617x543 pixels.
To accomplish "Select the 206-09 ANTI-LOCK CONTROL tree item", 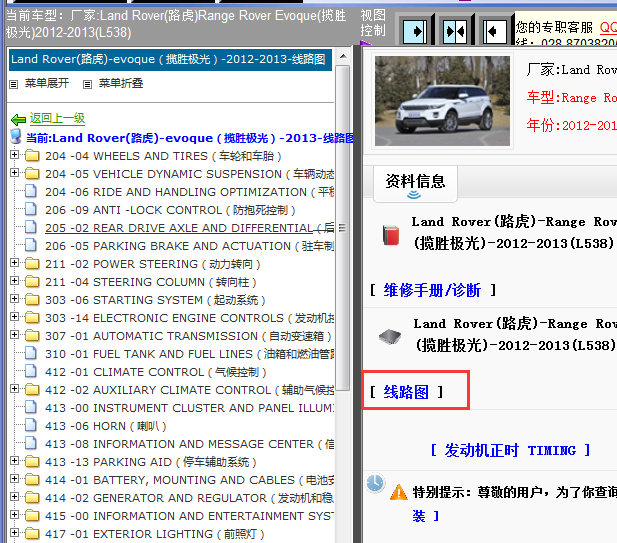I will pos(170,210).
